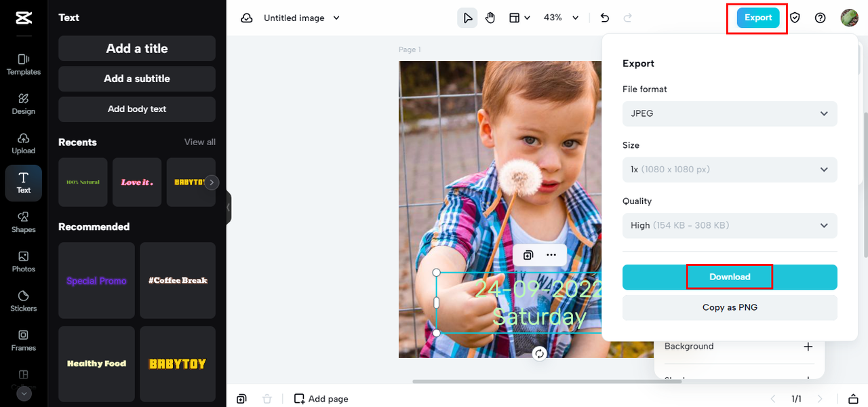Apply the #Coffee Break text template

tap(178, 281)
